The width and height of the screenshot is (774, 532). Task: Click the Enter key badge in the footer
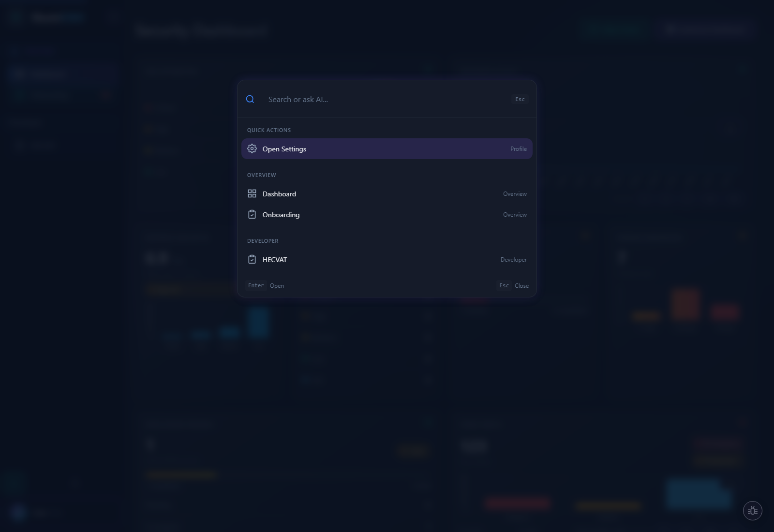[255, 285]
